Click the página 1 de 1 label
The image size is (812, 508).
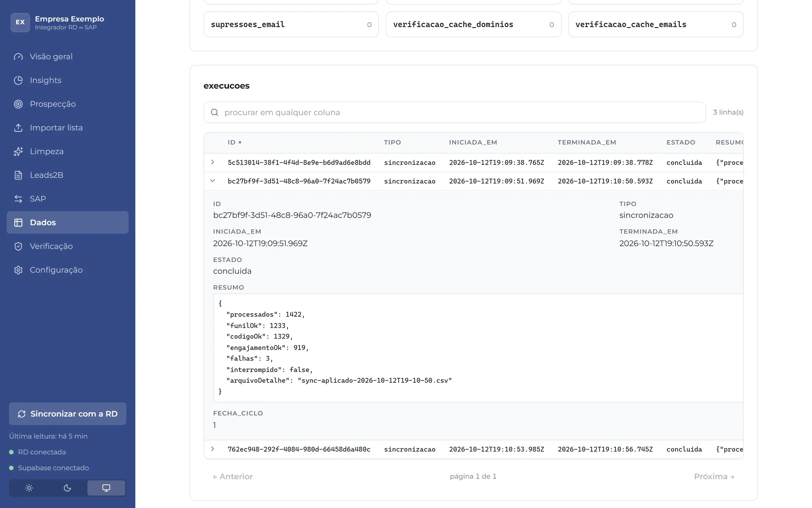pyautogui.click(x=473, y=476)
